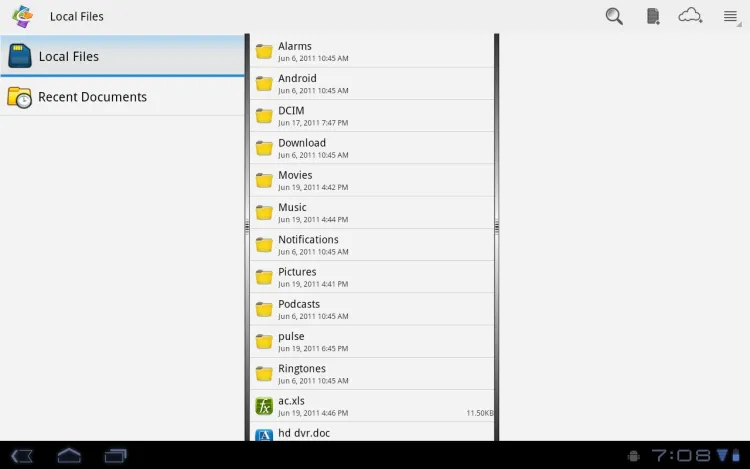Open the cloud storage icon
The width and height of the screenshot is (750, 469).
tap(690, 16)
